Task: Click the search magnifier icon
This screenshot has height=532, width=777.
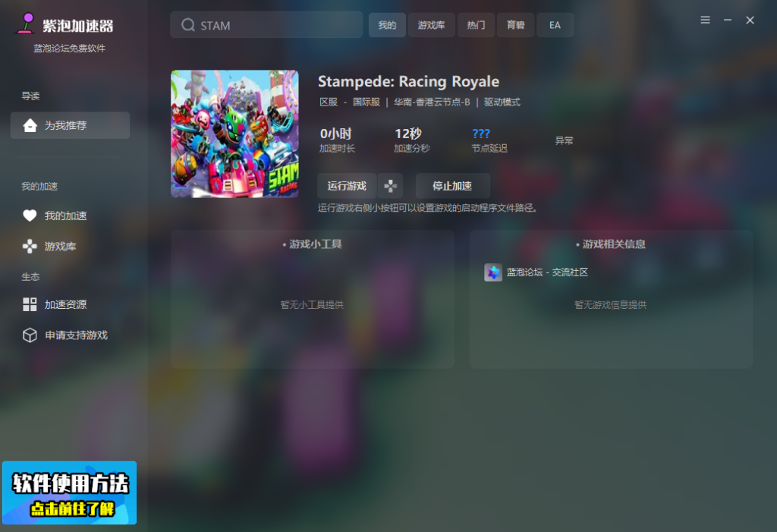Action: [188, 25]
